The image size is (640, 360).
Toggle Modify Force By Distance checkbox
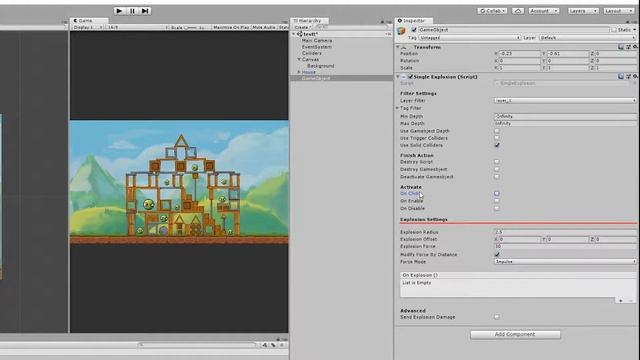[x=497, y=254]
